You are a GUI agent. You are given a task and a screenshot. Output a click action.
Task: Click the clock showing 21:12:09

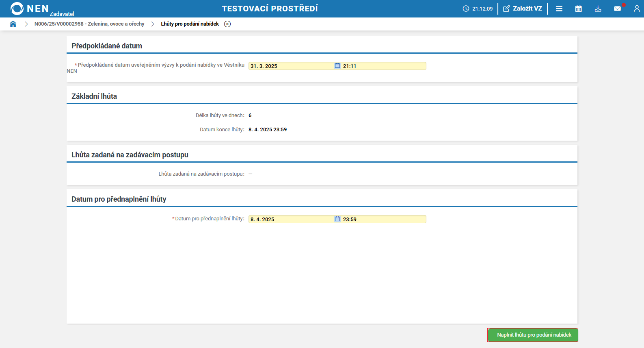(x=478, y=9)
